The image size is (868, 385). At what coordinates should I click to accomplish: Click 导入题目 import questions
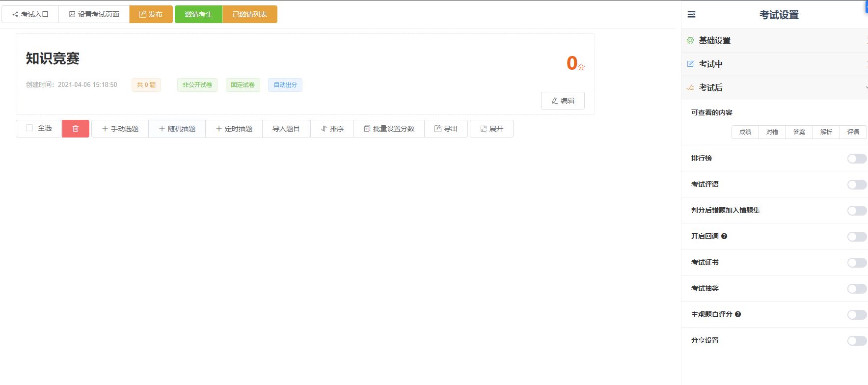(286, 129)
